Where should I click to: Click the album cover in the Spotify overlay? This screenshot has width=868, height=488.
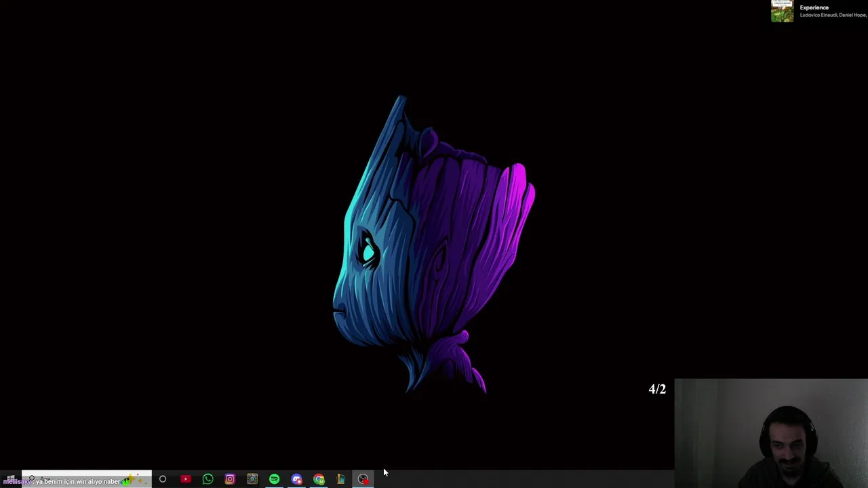click(782, 11)
